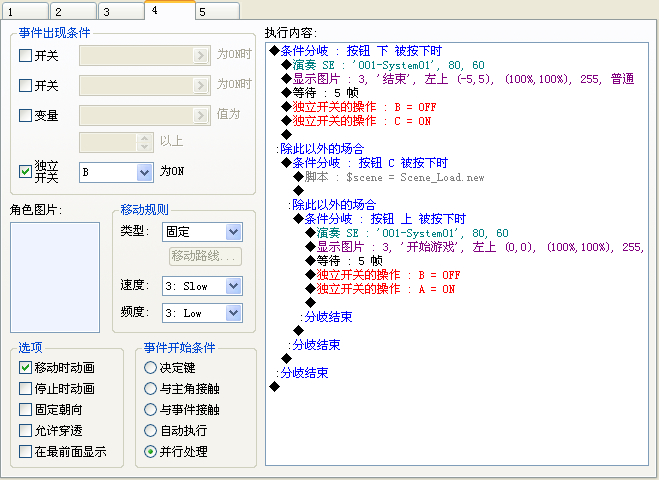Viewport: 659px width, 480px height.
Task: Click the 变量 selection arrow button
Action: (201, 115)
